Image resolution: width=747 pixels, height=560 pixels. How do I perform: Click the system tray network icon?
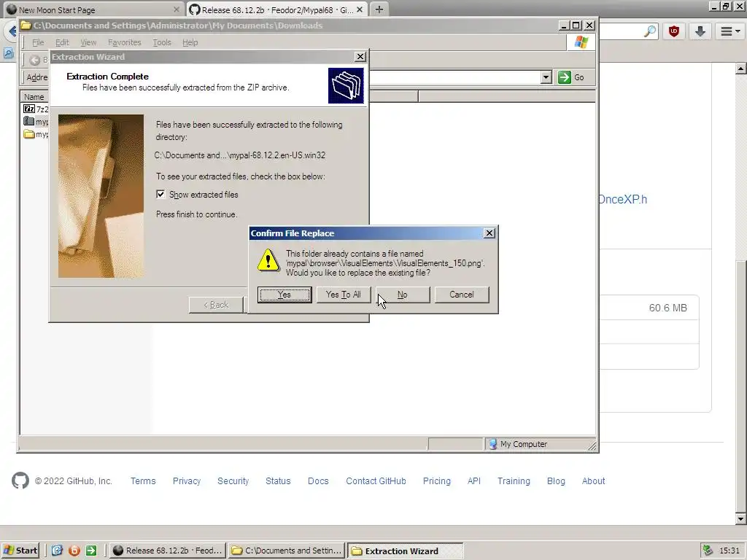708,551
